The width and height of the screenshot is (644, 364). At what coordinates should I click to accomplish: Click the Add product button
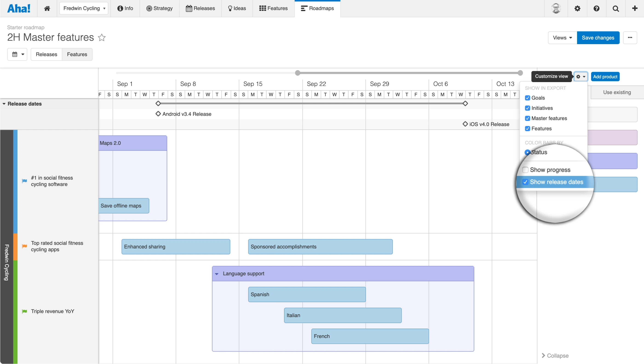[x=605, y=77]
